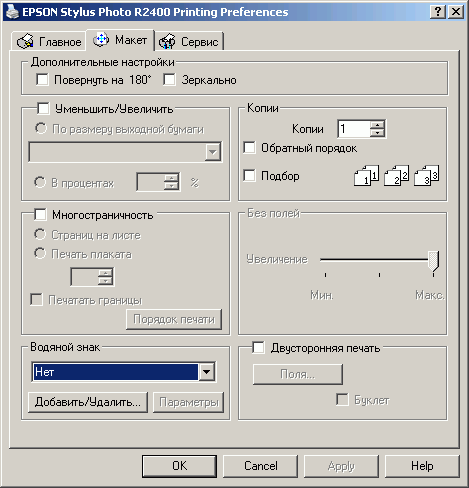Choose Страниц на листе radio button
Screen dimensions: 469x488
click(x=40, y=235)
